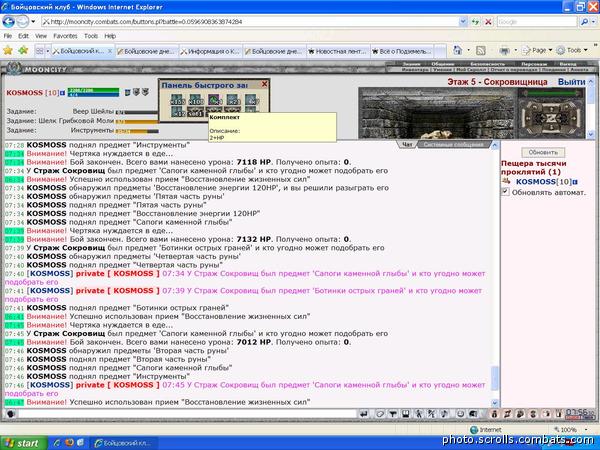This screenshot has height=450, width=600.
Task: Click the purple item in quick panel
Action: [214, 99]
